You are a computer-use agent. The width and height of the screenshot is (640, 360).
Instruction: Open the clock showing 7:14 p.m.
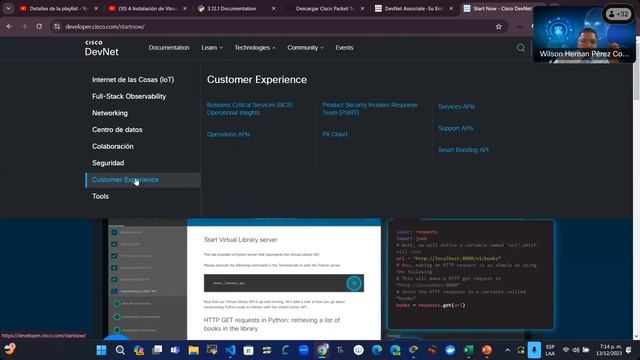coord(610,350)
